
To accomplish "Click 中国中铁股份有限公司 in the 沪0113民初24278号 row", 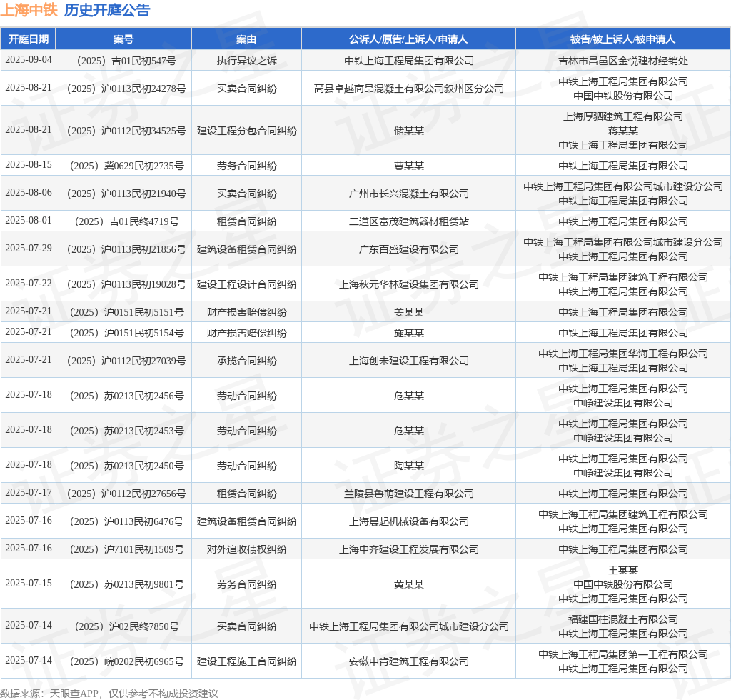I will coord(622,96).
